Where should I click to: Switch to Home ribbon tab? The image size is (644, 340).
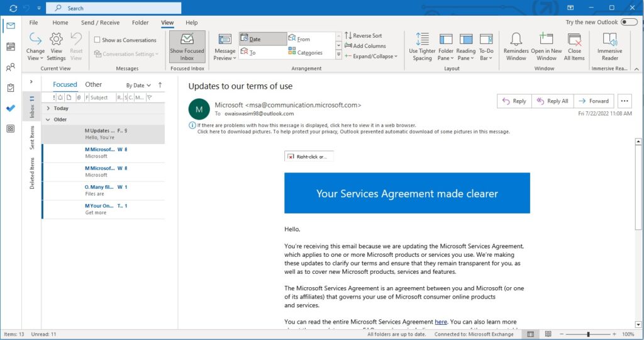pos(60,23)
